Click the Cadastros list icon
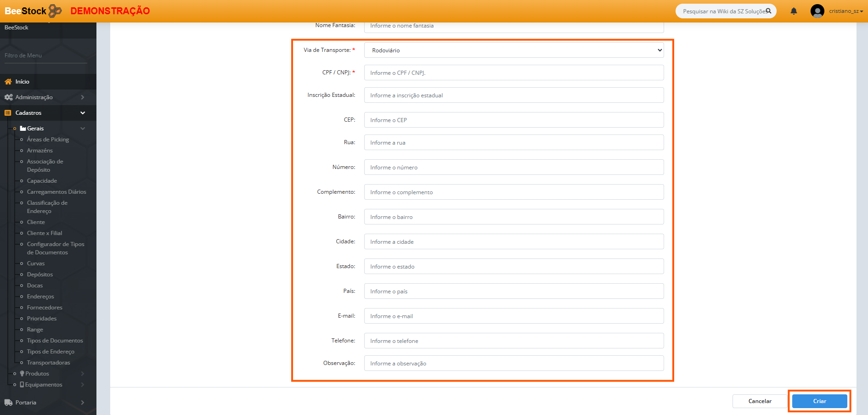This screenshot has width=868, height=415. [8, 113]
